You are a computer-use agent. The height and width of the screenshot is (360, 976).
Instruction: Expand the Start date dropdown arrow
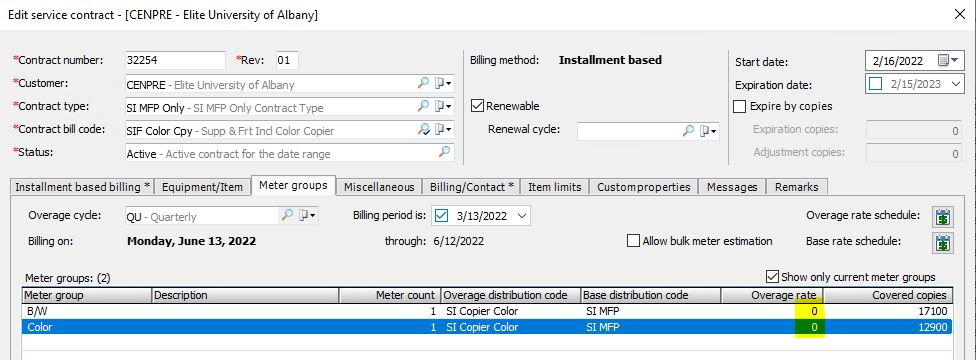(955, 61)
